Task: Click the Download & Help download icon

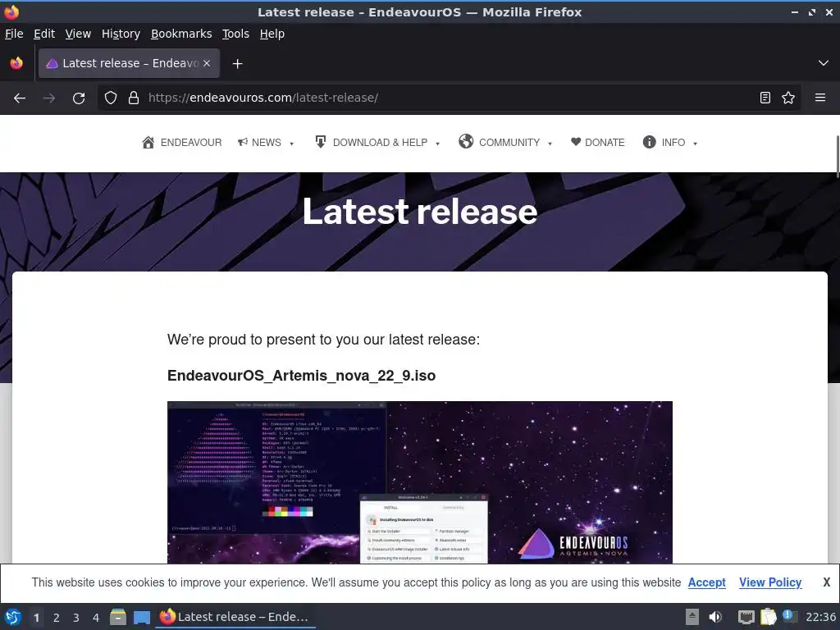Action: (321, 142)
